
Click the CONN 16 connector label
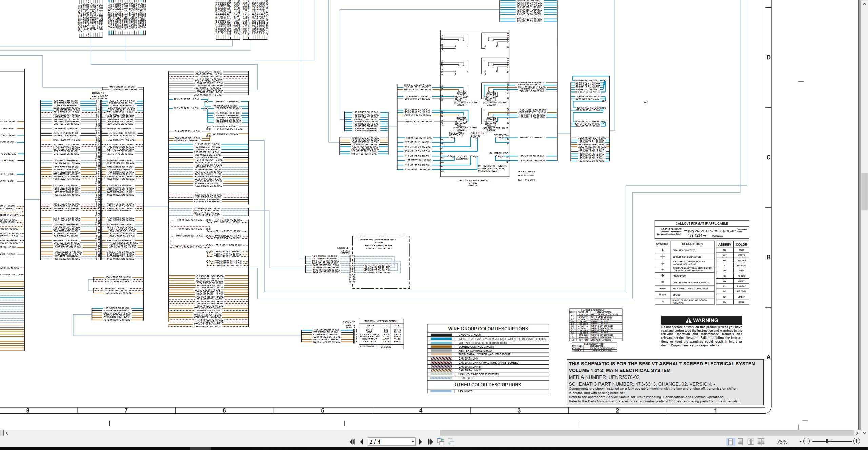(98, 93)
